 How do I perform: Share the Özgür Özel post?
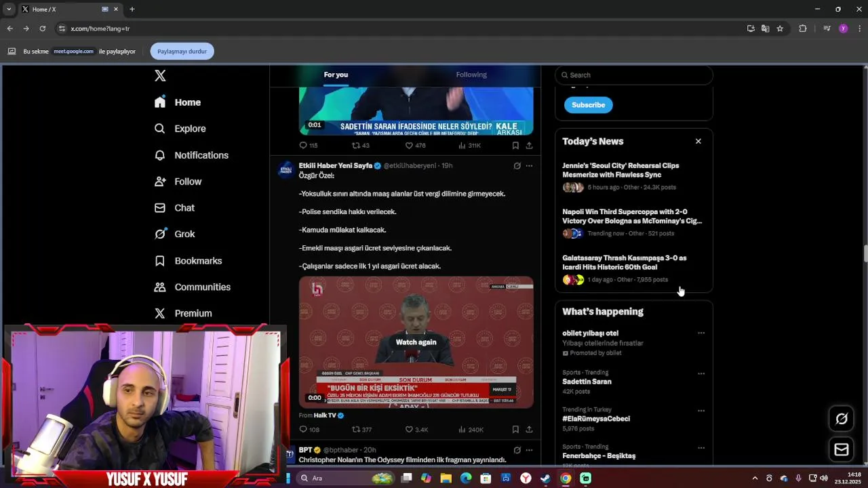tap(529, 430)
